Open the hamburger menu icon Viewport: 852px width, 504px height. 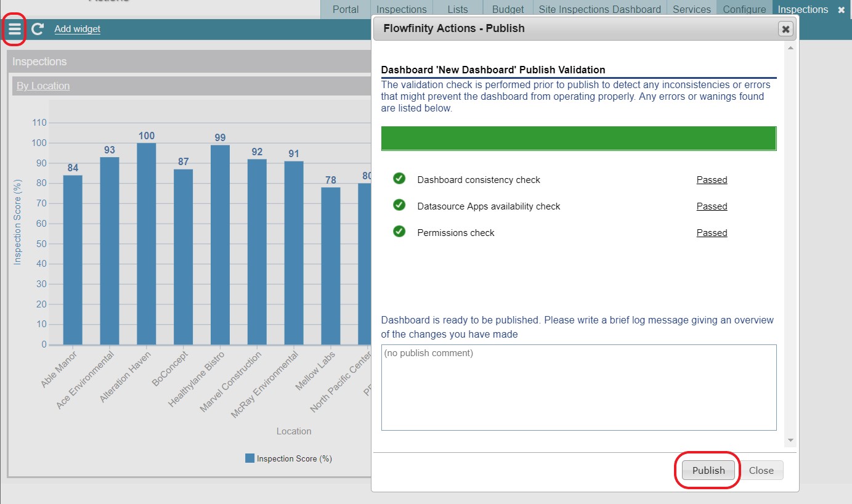(x=14, y=29)
